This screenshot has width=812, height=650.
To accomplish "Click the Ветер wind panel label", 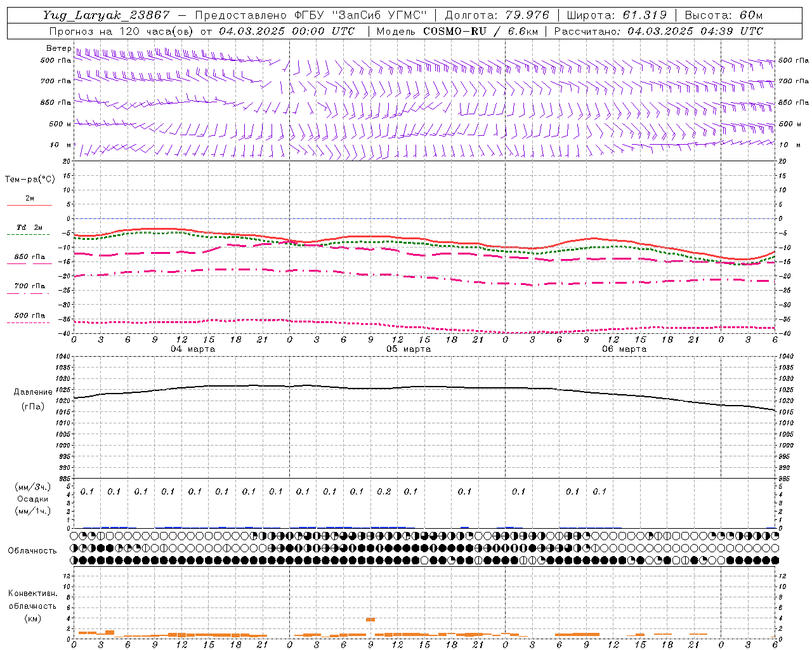I will 58,48.
